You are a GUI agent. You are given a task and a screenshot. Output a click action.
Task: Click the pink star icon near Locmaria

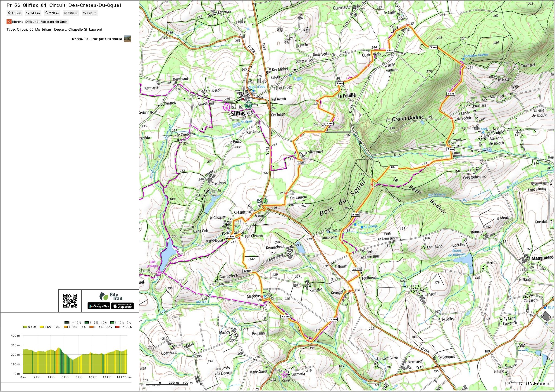[284, 375]
